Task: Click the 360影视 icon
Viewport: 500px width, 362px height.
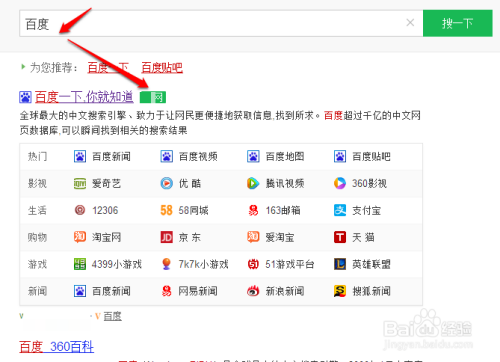Action: (340, 183)
